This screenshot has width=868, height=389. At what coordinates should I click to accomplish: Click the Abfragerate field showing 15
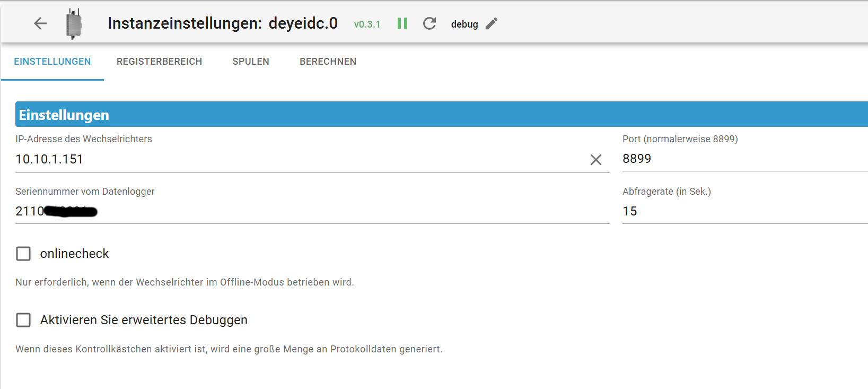point(745,211)
